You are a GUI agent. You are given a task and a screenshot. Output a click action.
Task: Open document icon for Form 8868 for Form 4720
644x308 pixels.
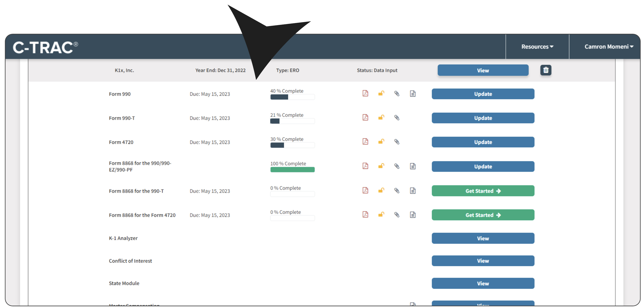(413, 215)
